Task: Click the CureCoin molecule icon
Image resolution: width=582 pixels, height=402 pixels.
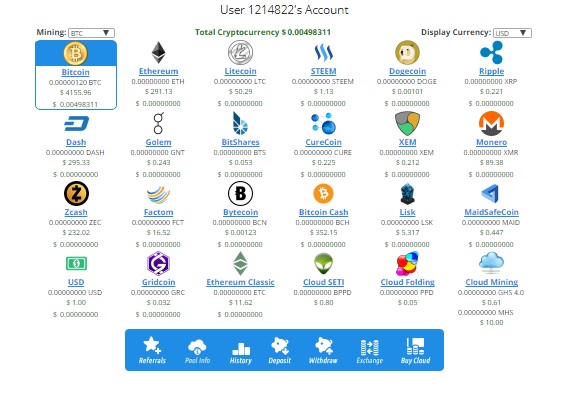Action: [324, 124]
